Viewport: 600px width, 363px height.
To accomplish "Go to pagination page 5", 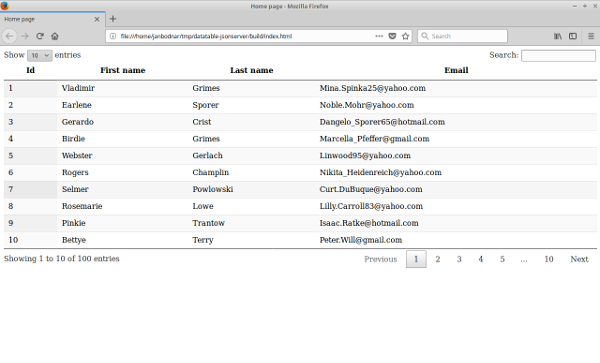I will (x=502, y=259).
